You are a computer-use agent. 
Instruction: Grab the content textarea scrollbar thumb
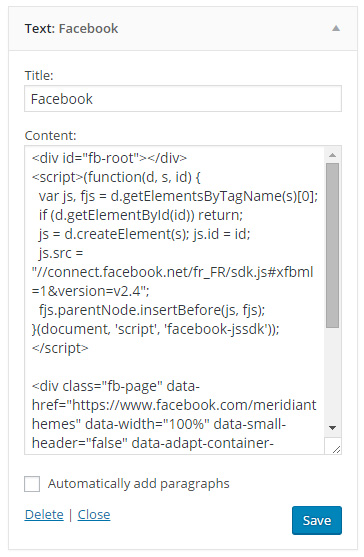[332, 245]
